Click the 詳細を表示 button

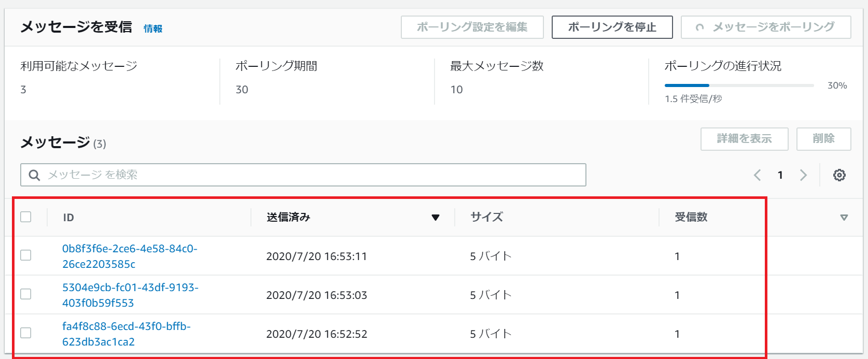pyautogui.click(x=744, y=139)
